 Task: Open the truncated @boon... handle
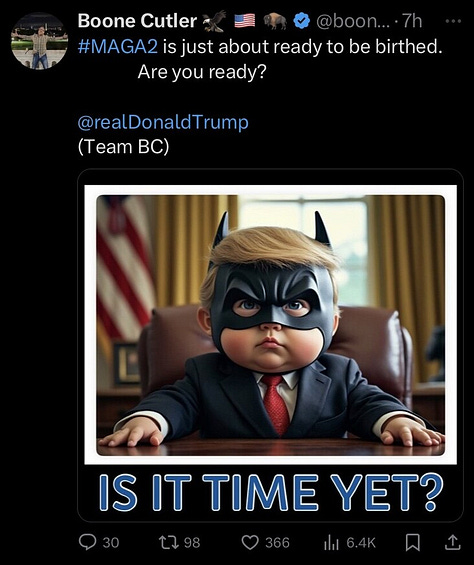[353, 21]
